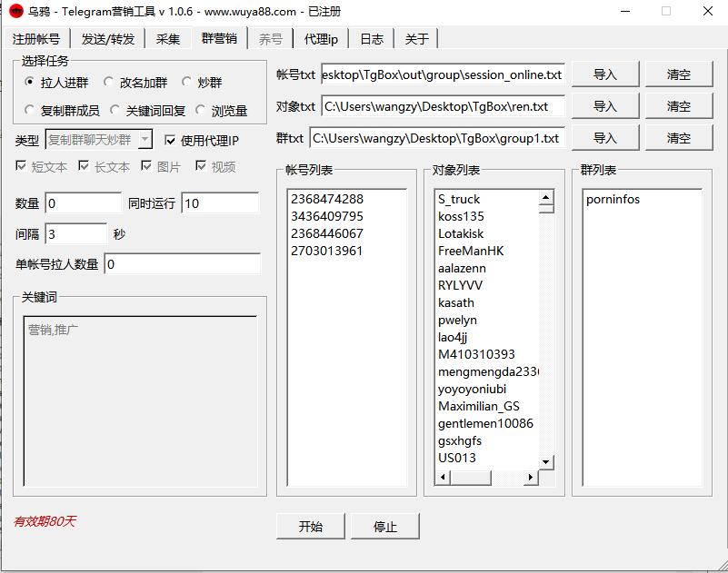728x573 pixels.
Task: Switch to the 发送/转发 tab
Action: pyautogui.click(x=108, y=39)
